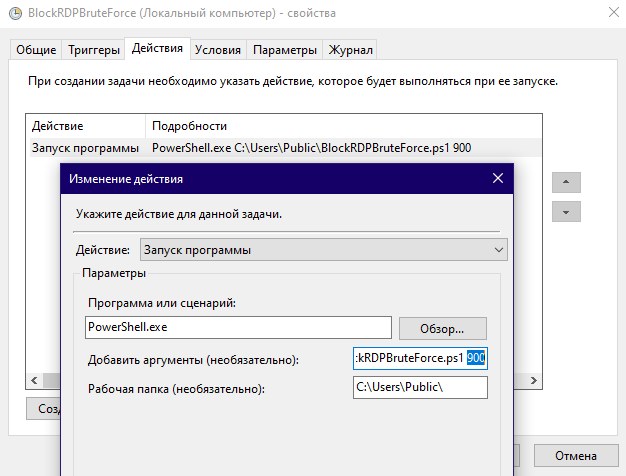Click the Отмена button
The image size is (626, 476).
click(x=576, y=456)
